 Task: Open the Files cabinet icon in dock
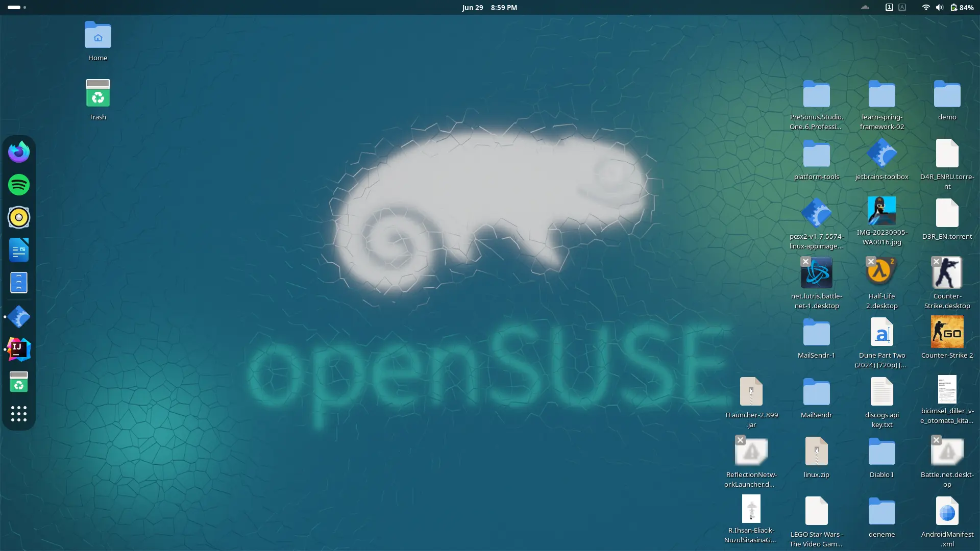click(19, 283)
